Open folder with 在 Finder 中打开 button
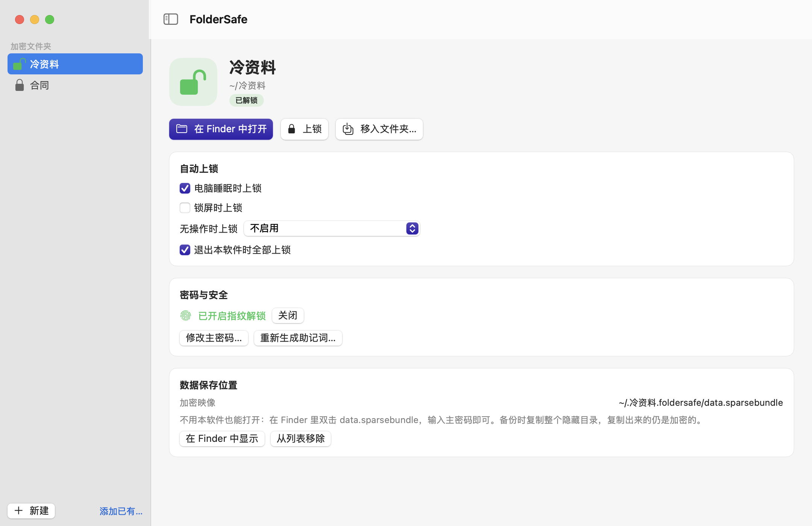Viewport: 812px width, 526px height. tap(221, 129)
